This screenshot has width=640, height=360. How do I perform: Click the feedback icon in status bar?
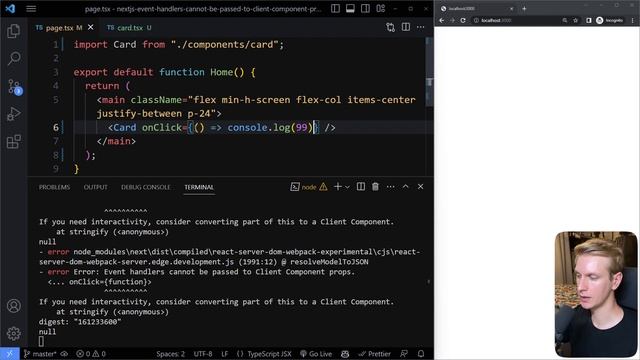click(x=404, y=353)
